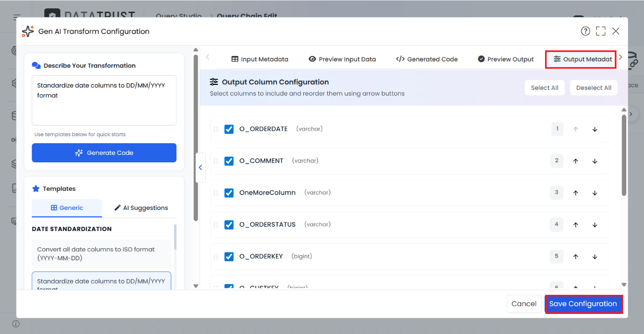Uncheck the O_ORDERSTATUS column checkbox
644x334 pixels.
click(229, 225)
